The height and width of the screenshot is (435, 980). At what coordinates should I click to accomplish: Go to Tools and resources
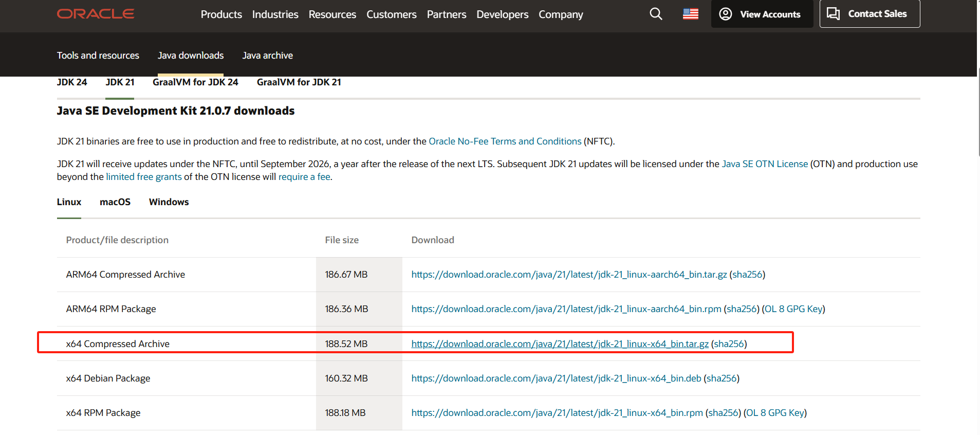[x=98, y=55]
